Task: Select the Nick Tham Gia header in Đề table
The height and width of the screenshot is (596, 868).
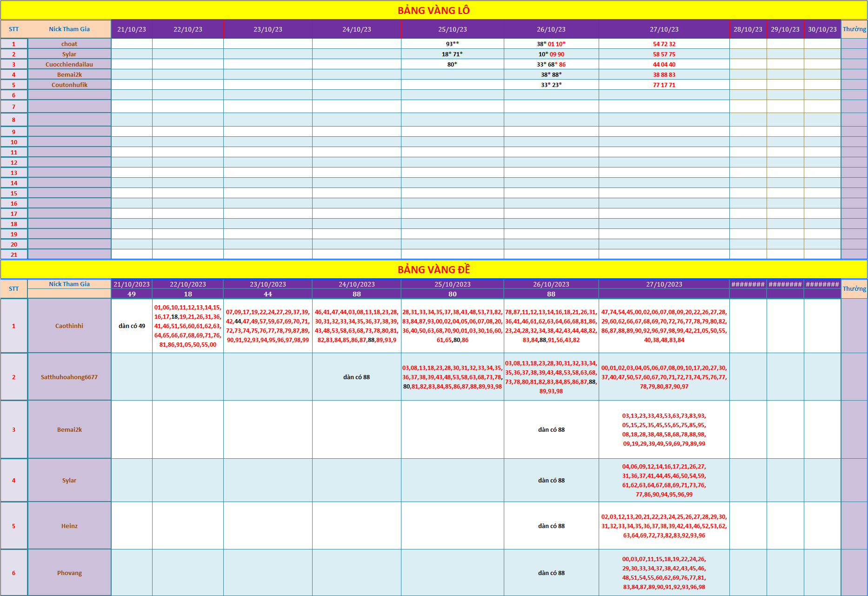Action: point(69,284)
